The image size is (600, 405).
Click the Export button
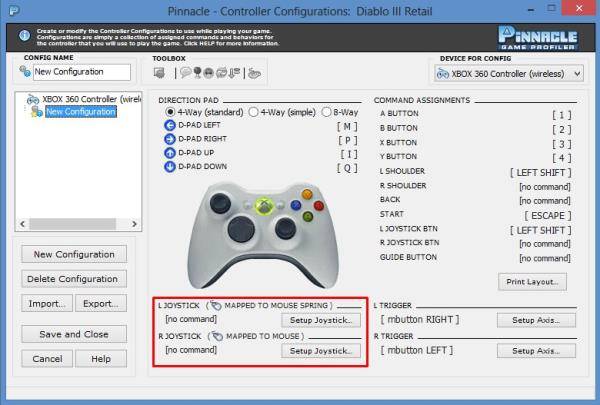coord(101,303)
